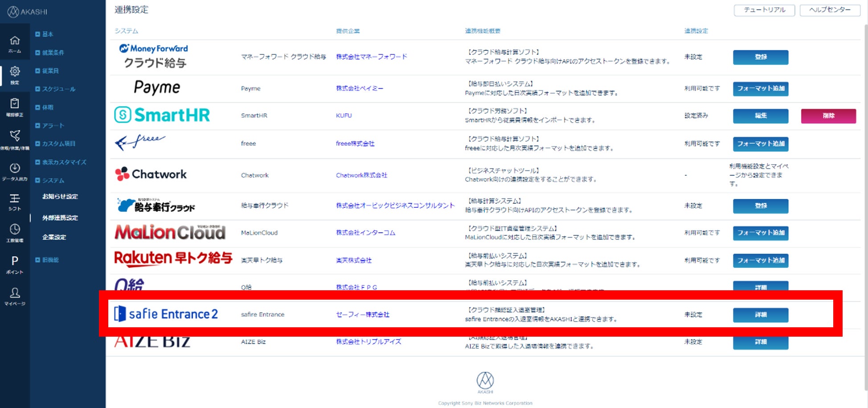Image resolution: width=868 pixels, height=408 pixels.
Task: Click the 提供企業 column header
Action: (x=348, y=31)
